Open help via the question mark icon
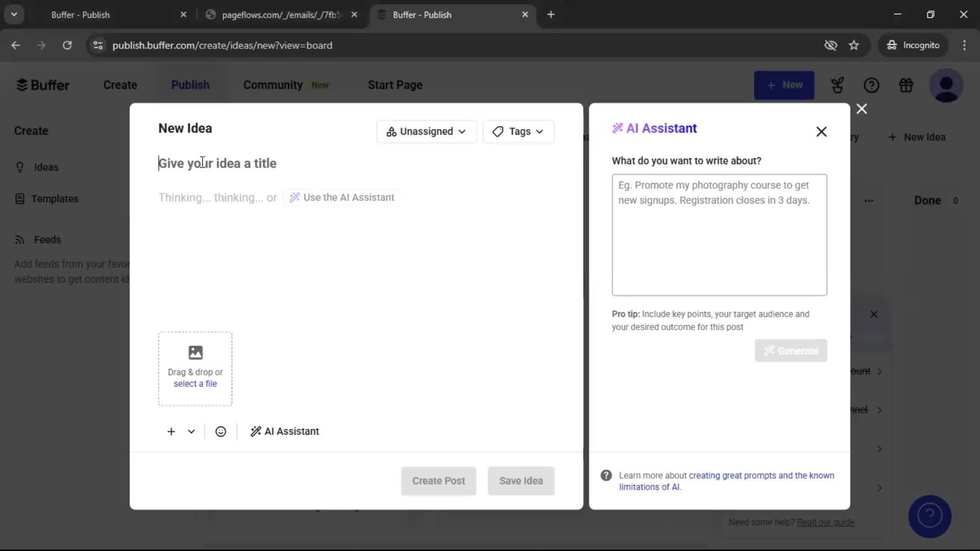Image resolution: width=980 pixels, height=551 pixels. click(872, 85)
